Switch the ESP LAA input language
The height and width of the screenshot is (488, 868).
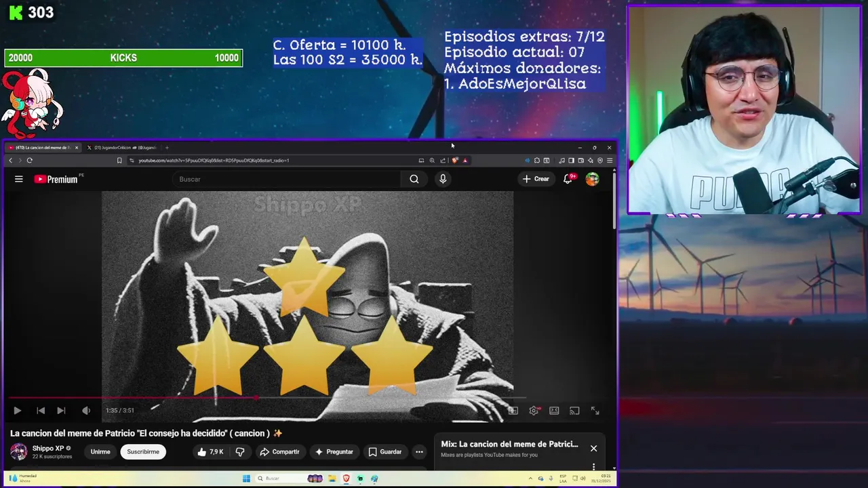coord(563,479)
